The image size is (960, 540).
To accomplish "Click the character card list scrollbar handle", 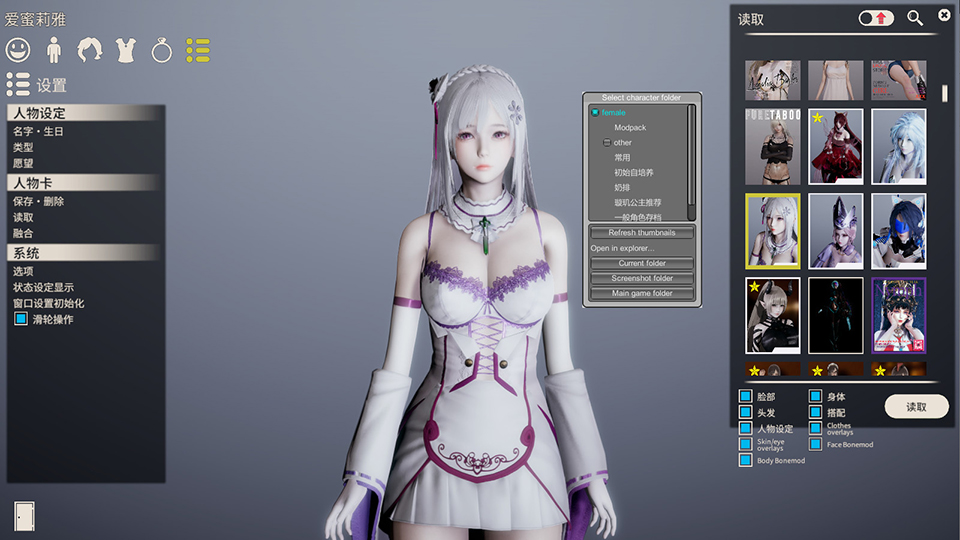I will [945, 93].
